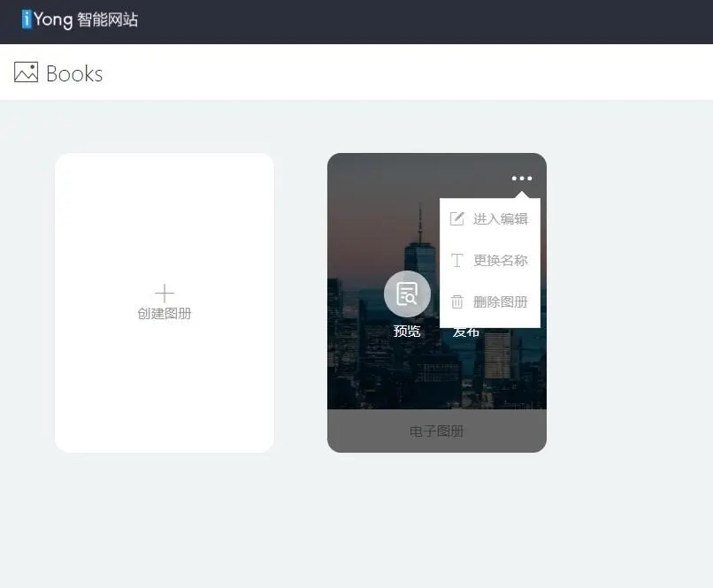713x588 pixels.
Task: Click the preview magnifier document icon
Action: point(407,294)
